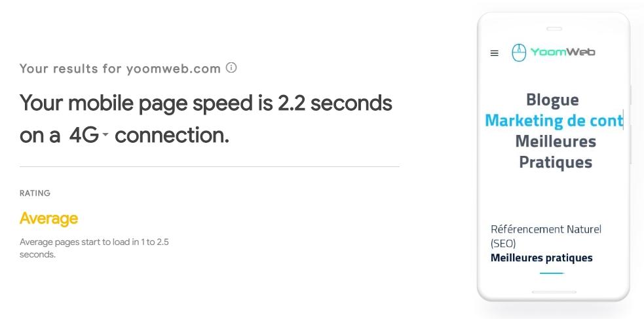Select the 4G connection type text
This screenshot has height=319, width=644.
84,136
